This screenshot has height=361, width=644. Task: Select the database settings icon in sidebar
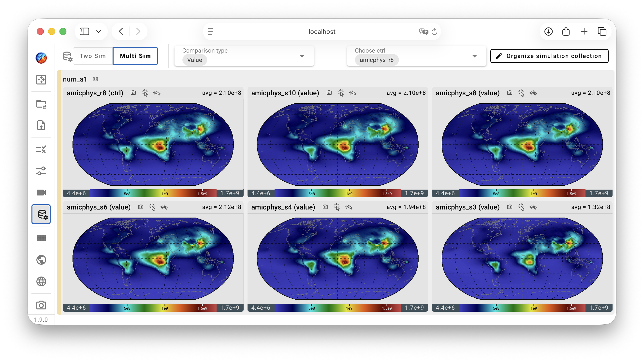tap(41, 214)
